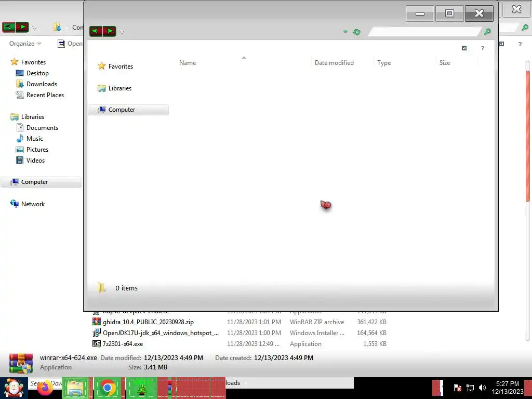Click the 5:27 PM taskbar clock
Screen dimensions: 532x399
[x=508, y=388]
